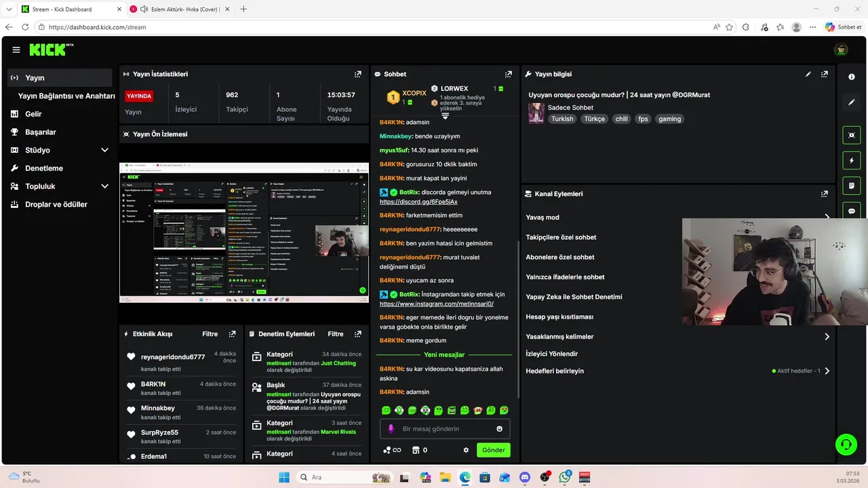The height and width of the screenshot is (488, 868).
Task: Click the purple microphone icon in chat input
Action: pos(391,429)
